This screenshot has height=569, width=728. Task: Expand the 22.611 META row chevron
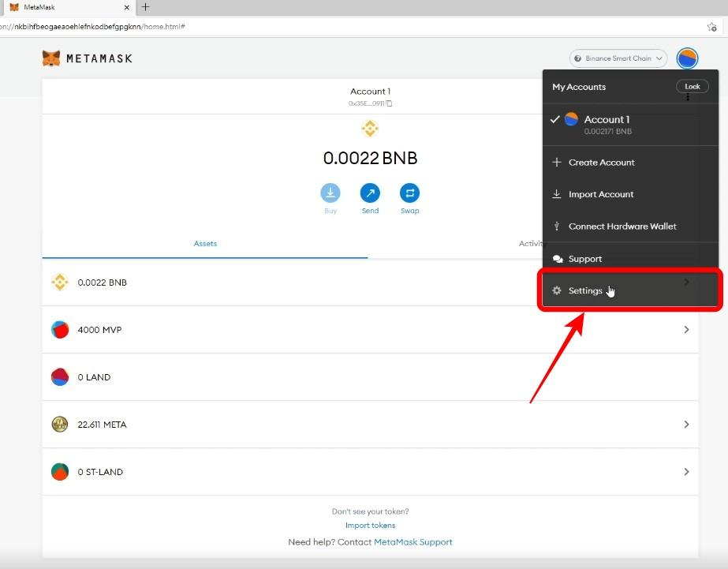pyautogui.click(x=686, y=424)
